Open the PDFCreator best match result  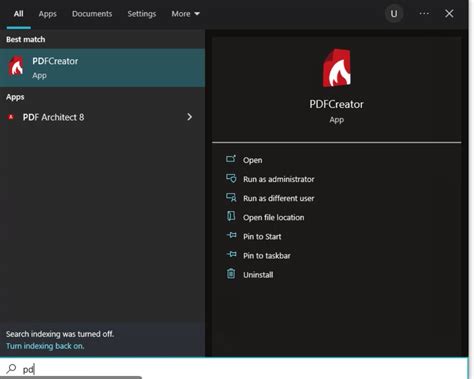102,68
